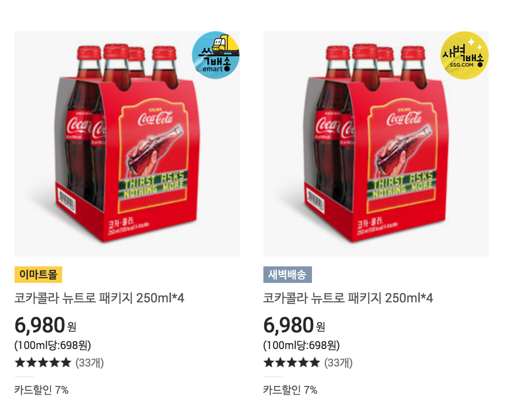Click the last star of right rating
The image size is (519, 420).
coord(314,362)
